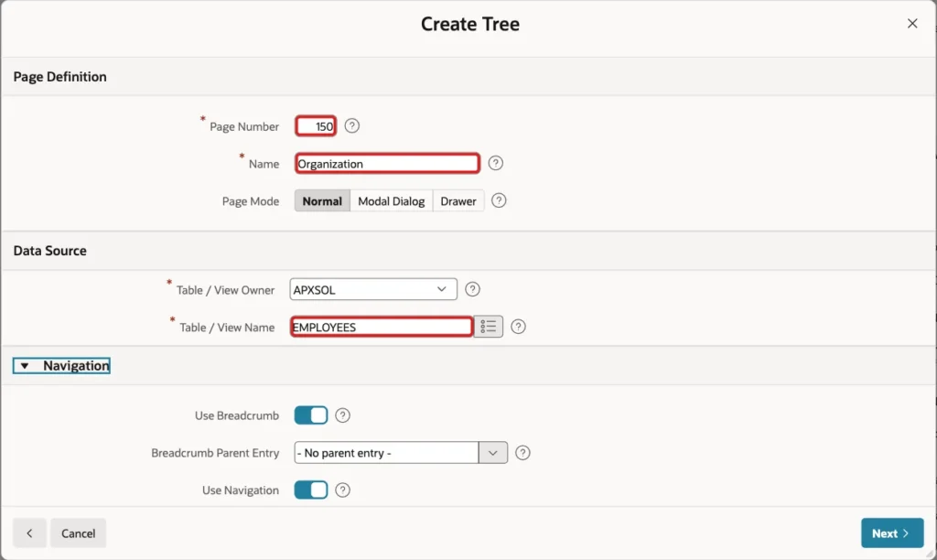The image size is (937, 560).
Task: Click the Table / View Name field
Action: [x=382, y=327]
